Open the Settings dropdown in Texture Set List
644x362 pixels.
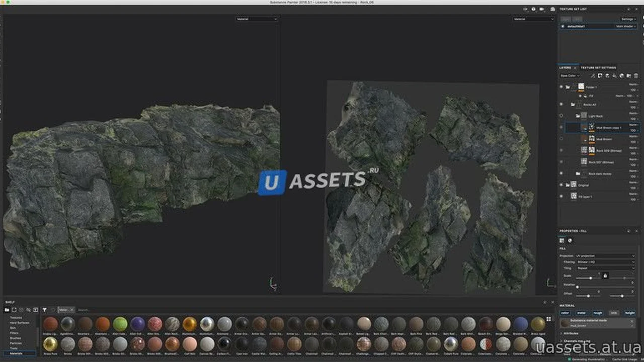(629, 19)
